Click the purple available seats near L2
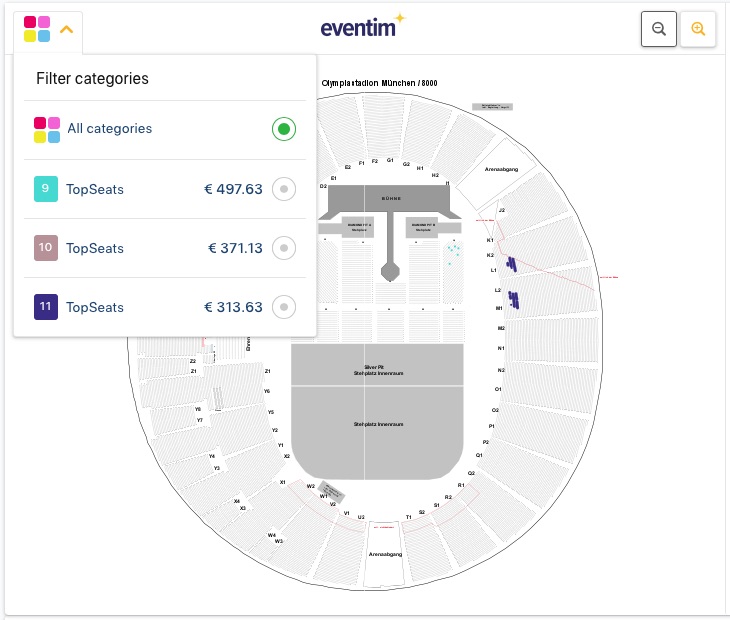730x620 pixels. tap(514, 300)
